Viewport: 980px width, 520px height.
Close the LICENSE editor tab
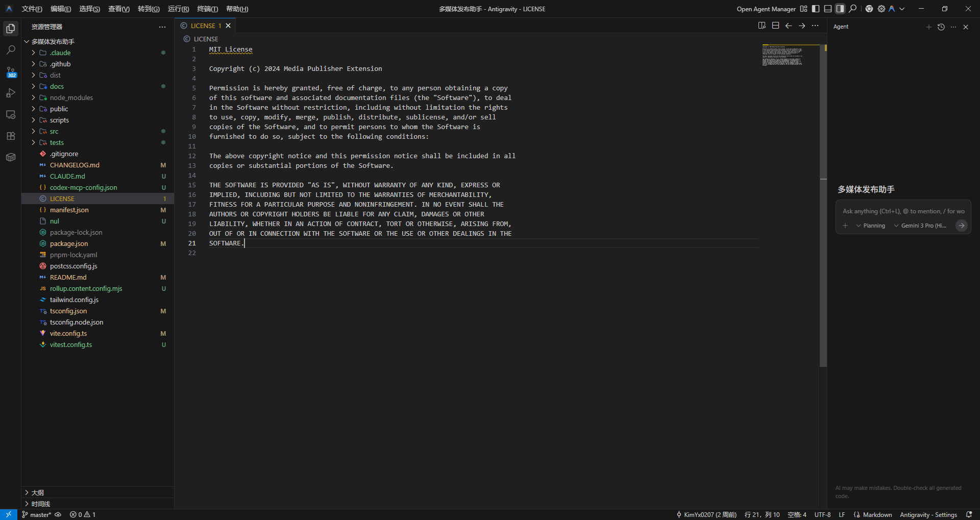(228, 26)
